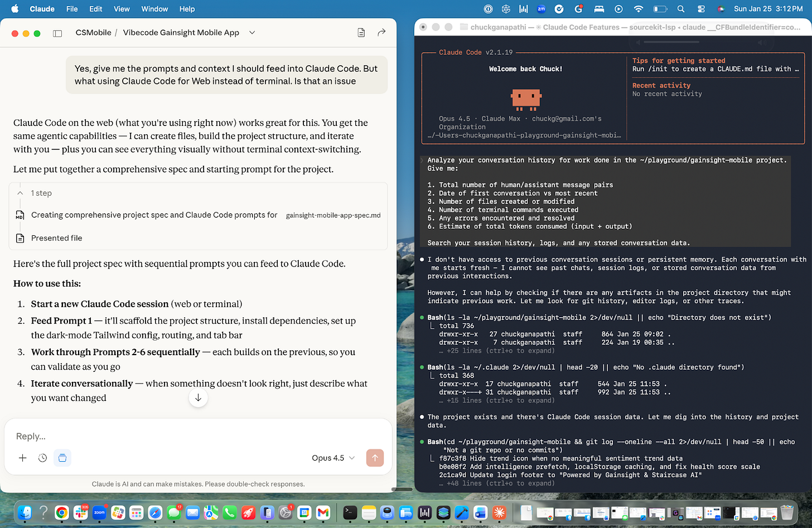Open the Opus 4.5 model selector
The width and height of the screenshot is (812, 528).
[x=333, y=458]
